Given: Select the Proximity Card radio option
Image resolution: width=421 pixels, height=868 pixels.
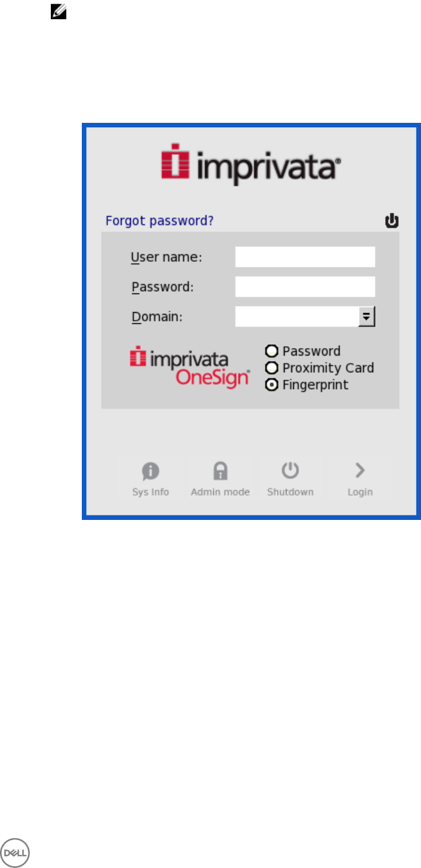Looking at the screenshot, I should [271, 368].
